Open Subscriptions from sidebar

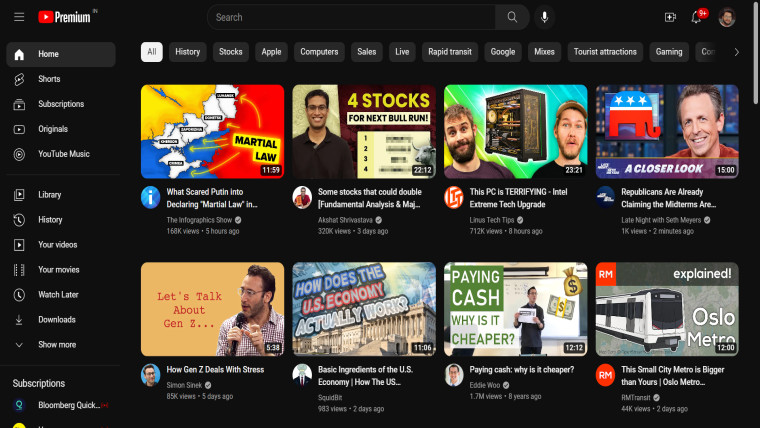61,104
